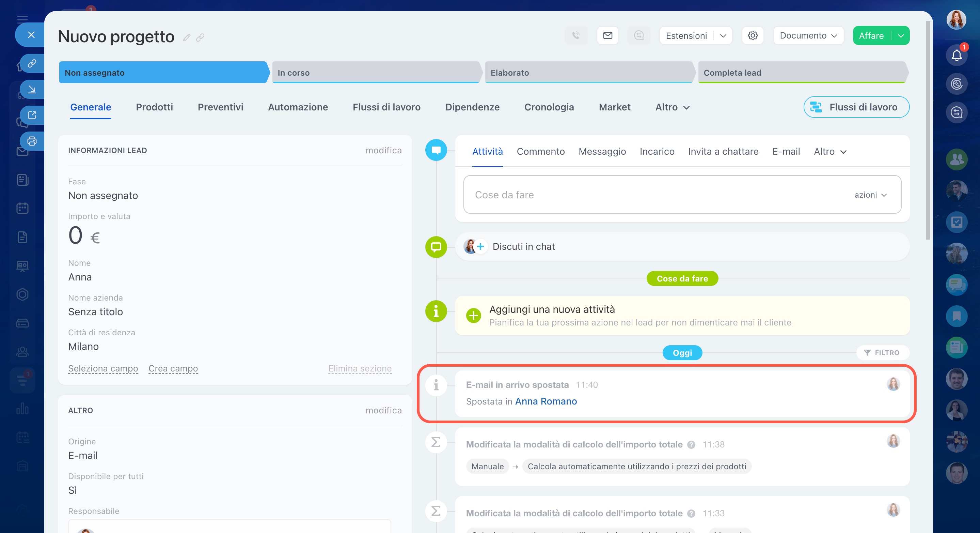Open the Affare button arrow menu

(x=901, y=35)
